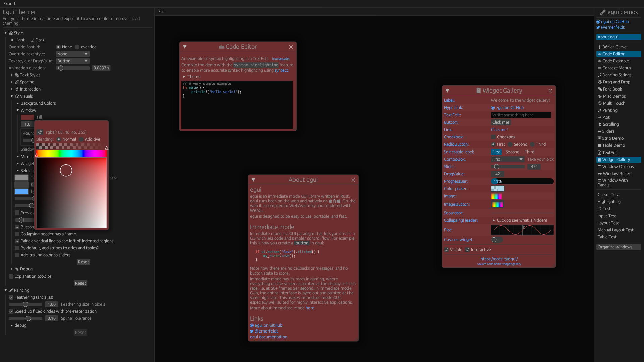The width and height of the screenshot is (644, 362).
Task: Enable stripes for grids and tables
Action: pos(17,248)
